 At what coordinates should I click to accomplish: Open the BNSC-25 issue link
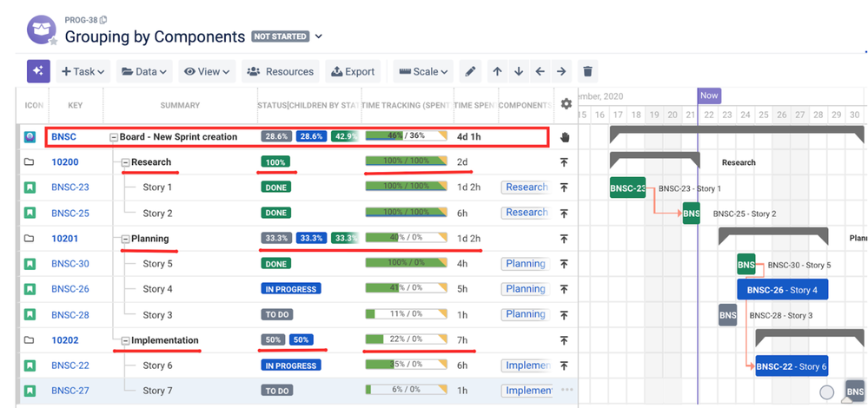point(70,214)
